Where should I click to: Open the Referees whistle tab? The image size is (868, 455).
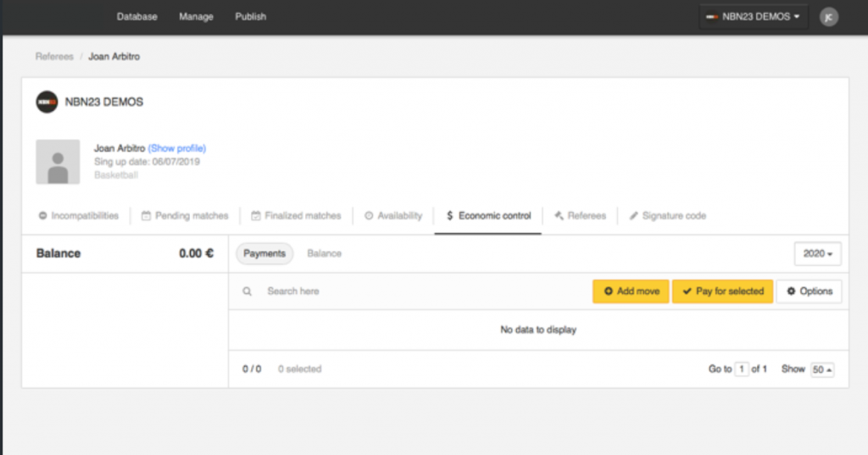580,216
